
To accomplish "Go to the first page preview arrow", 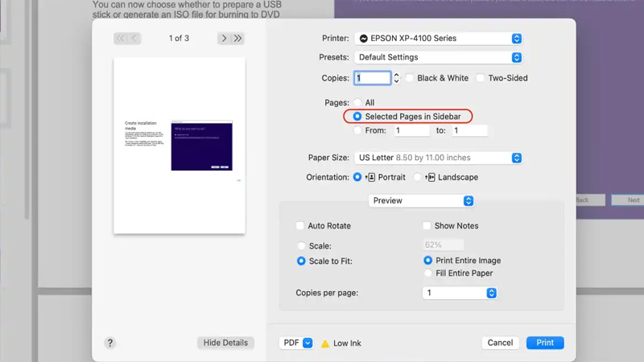I will [121, 39].
